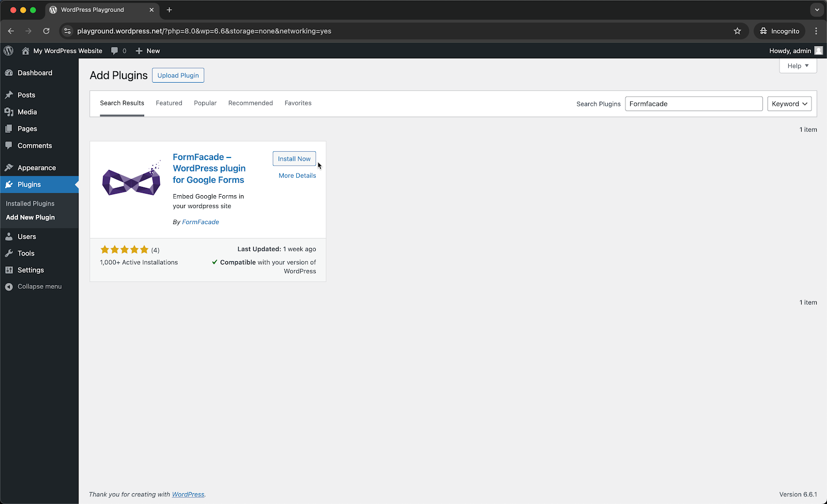Open More Details for FormFacade
The image size is (827, 504).
(x=297, y=175)
